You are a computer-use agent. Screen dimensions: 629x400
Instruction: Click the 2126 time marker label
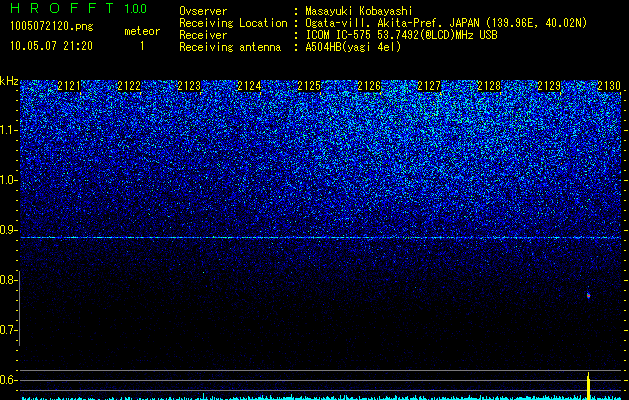(x=369, y=86)
